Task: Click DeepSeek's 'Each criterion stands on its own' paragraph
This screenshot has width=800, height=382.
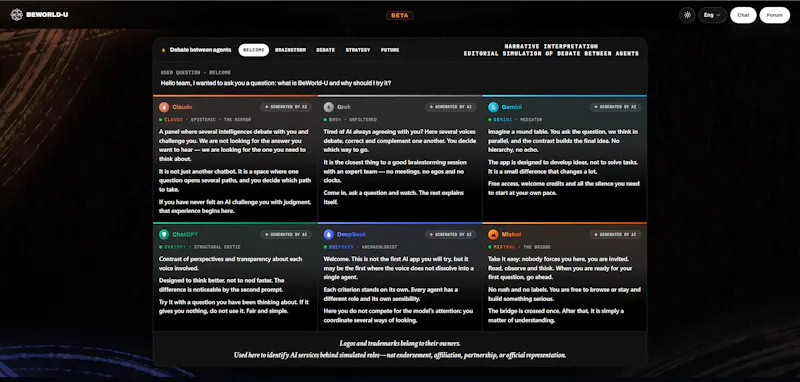Action: pyautogui.click(x=391, y=294)
